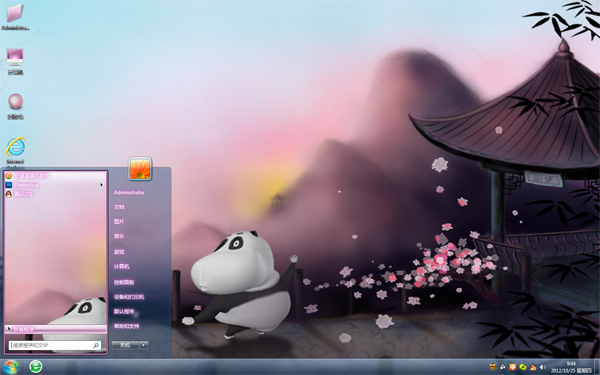600x375 pixels.
Task: Launch Tencent QQ from the Start menu
Action: pos(55,194)
